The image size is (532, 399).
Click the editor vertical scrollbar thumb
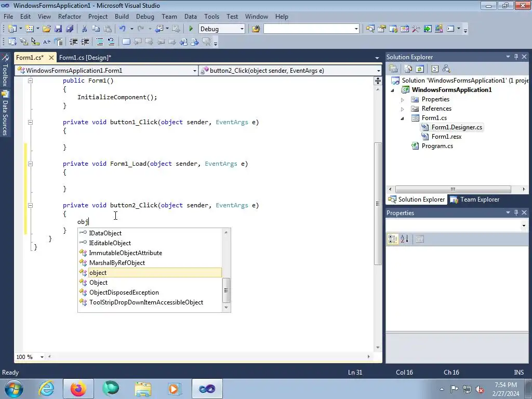[x=378, y=204]
